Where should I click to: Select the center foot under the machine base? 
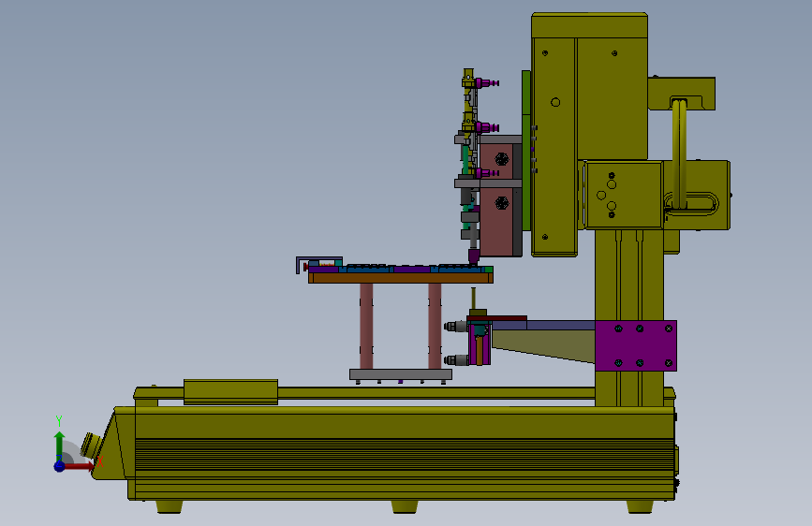[x=405, y=506]
